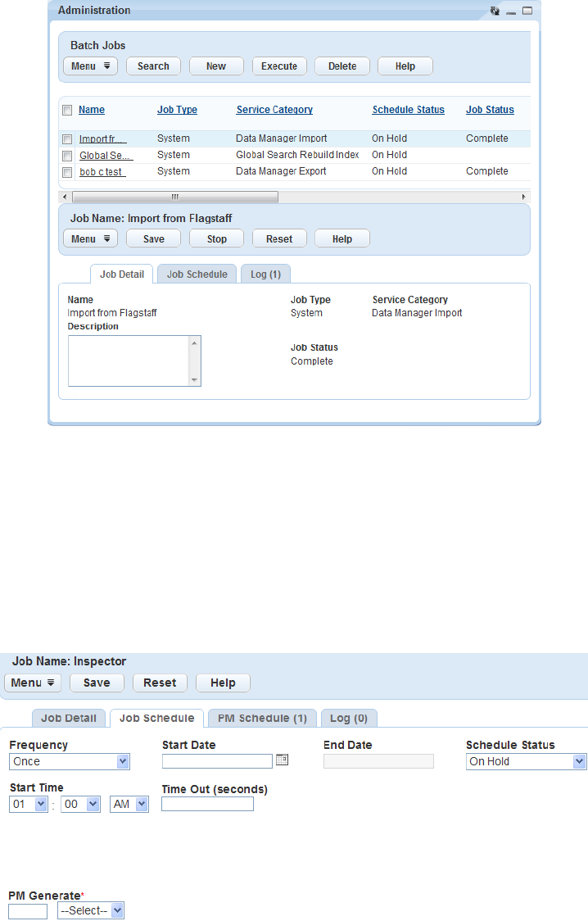Switch to Job Detail tab under Flagstaff job
Viewport: 588px width, 921px height.
121,274
